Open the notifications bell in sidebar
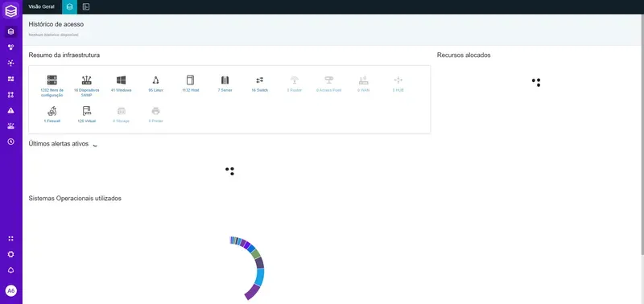 click(x=11, y=270)
